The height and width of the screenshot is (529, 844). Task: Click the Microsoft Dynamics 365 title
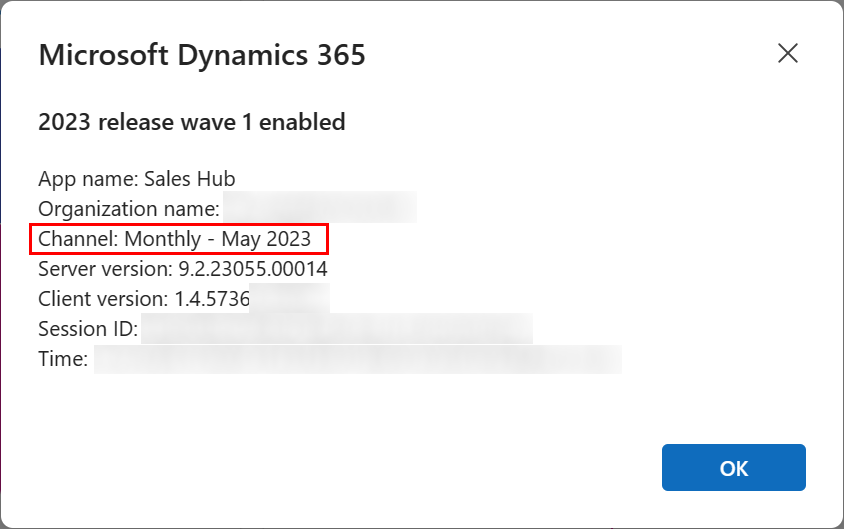coord(202,55)
